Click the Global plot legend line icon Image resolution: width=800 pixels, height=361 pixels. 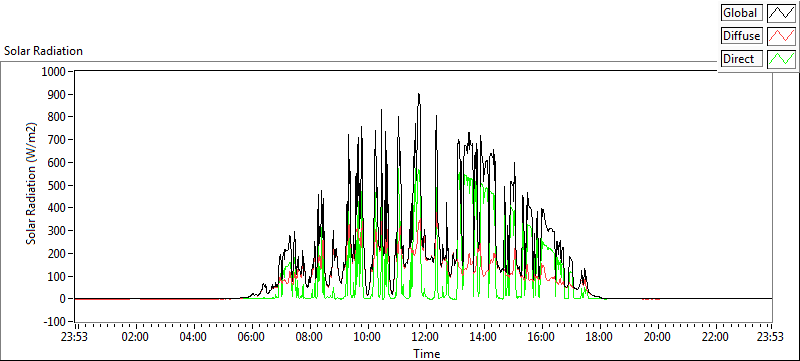click(x=782, y=13)
